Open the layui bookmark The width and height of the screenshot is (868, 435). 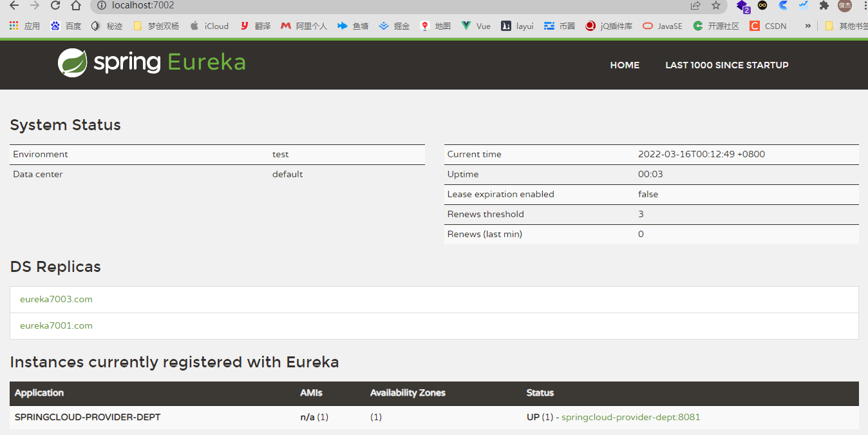[518, 26]
